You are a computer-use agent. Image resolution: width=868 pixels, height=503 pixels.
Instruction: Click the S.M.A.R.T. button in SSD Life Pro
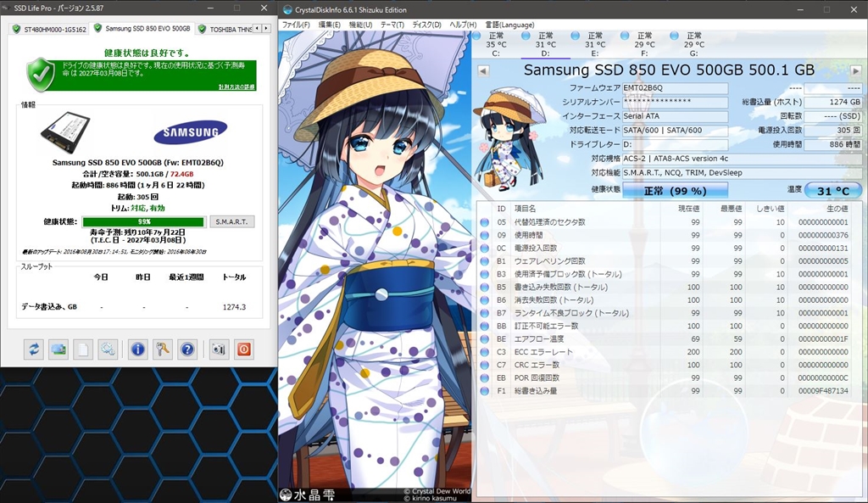(232, 221)
